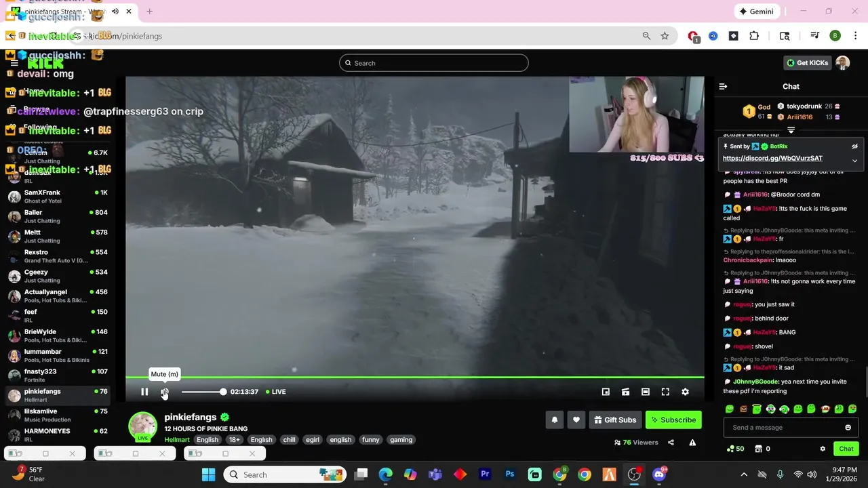The width and height of the screenshot is (868, 488).
Task: Report the stream with warning icon
Action: tap(692, 443)
